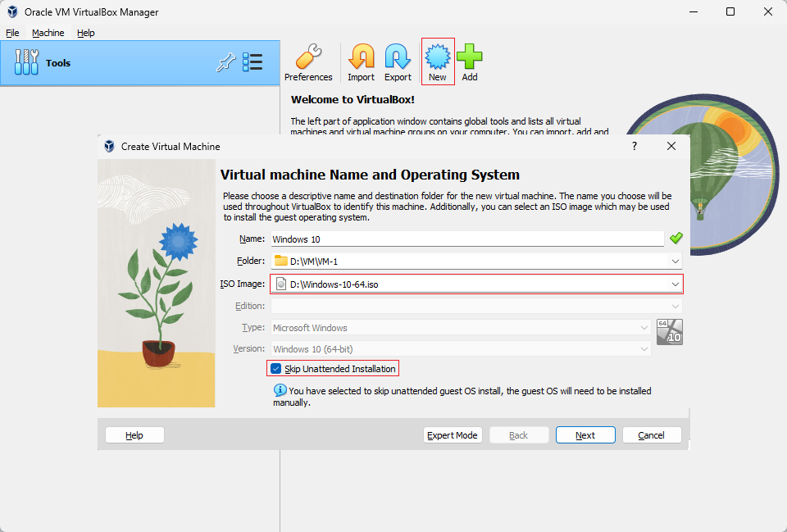Click the VirtualBox logo in title bar
The width and height of the screenshot is (787, 532).
[12, 11]
